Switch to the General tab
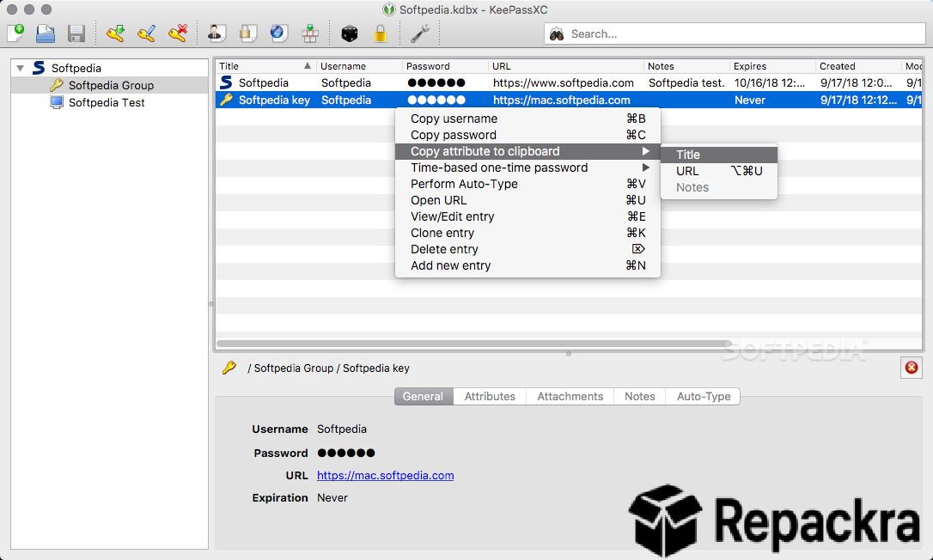The width and height of the screenshot is (933, 560). click(x=424, y=396)
